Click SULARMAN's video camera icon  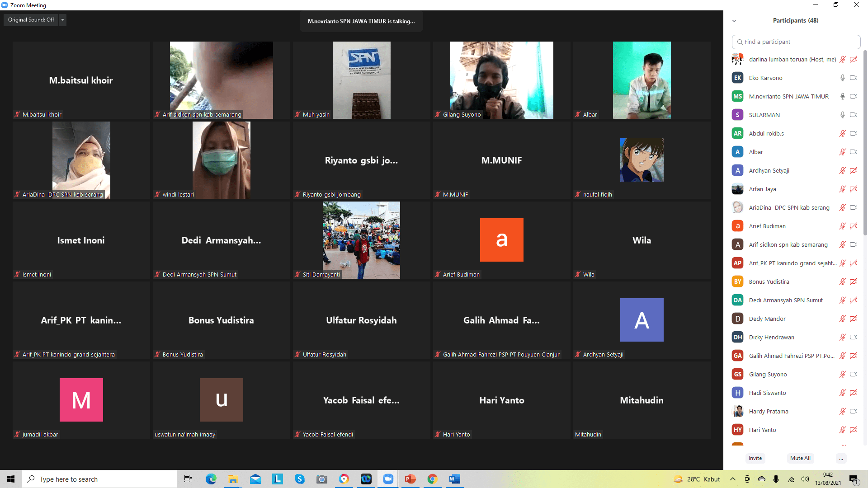(854, 115)
